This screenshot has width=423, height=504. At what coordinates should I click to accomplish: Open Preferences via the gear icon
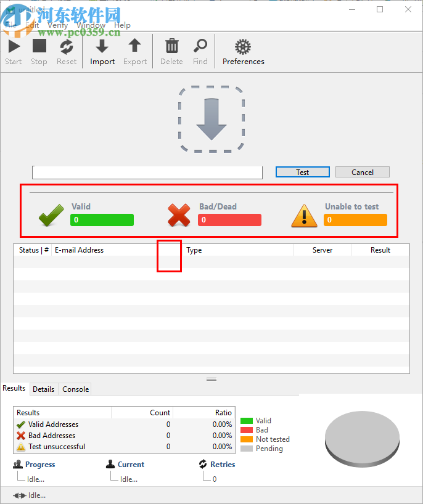pos(243,47)
